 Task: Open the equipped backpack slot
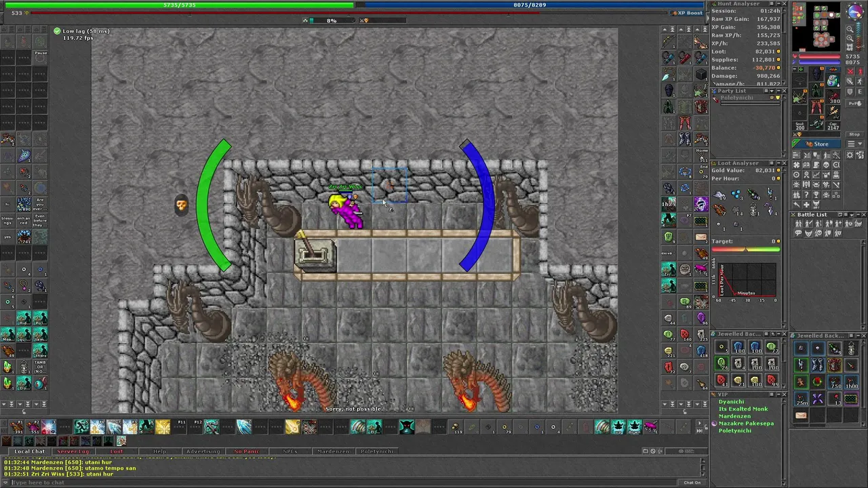[x=833, y=79]
